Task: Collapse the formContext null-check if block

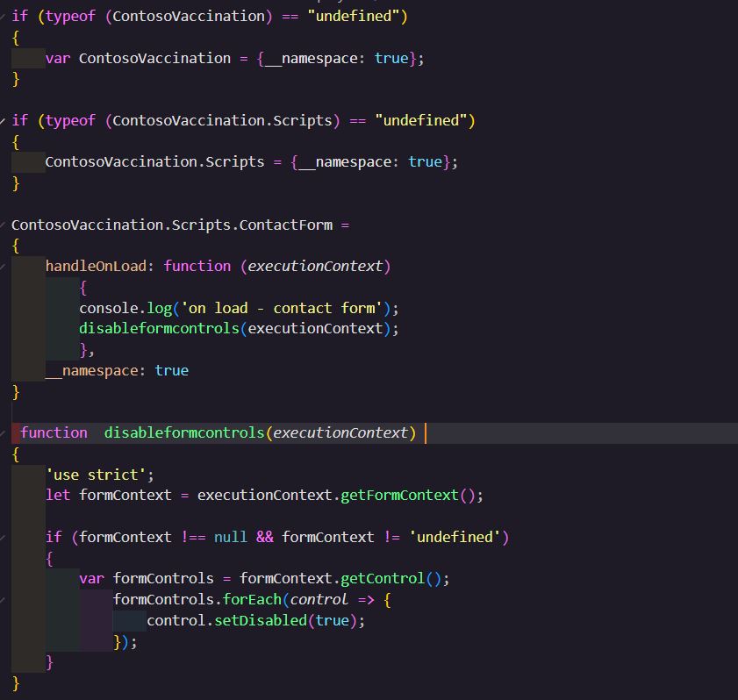Action: point(4,537)
